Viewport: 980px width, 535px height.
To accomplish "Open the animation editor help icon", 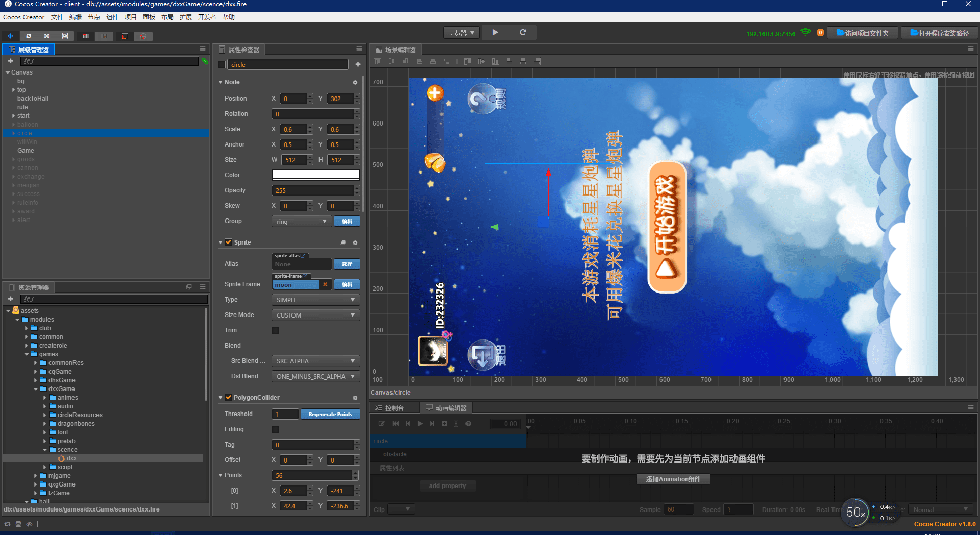I will tap(468, 424).
